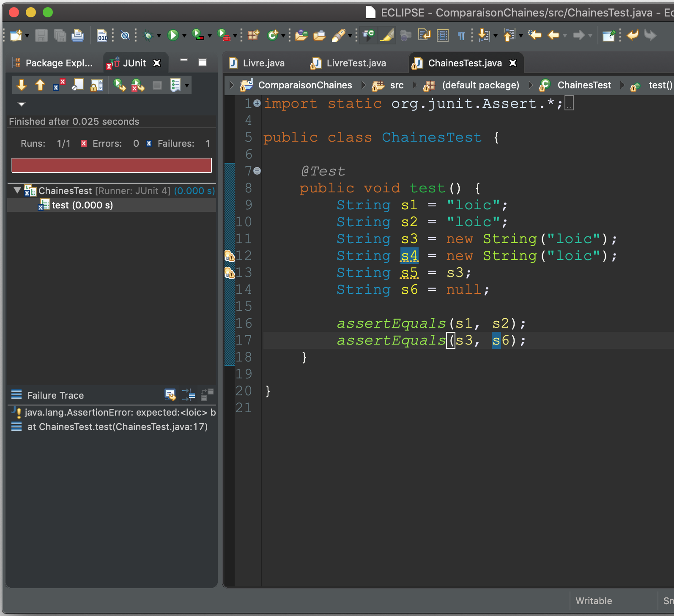The height and width of the screenshot is (616, 674).
Task: Open the dropdown next to New wizard icon
Action: [27, 36]
